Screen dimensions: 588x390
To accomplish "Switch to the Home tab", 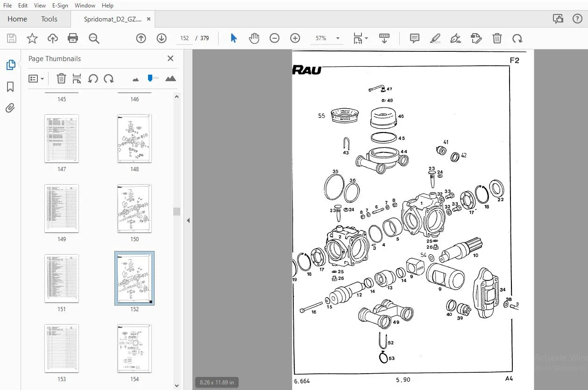I will pyautogui.click(x=17, y=19).
